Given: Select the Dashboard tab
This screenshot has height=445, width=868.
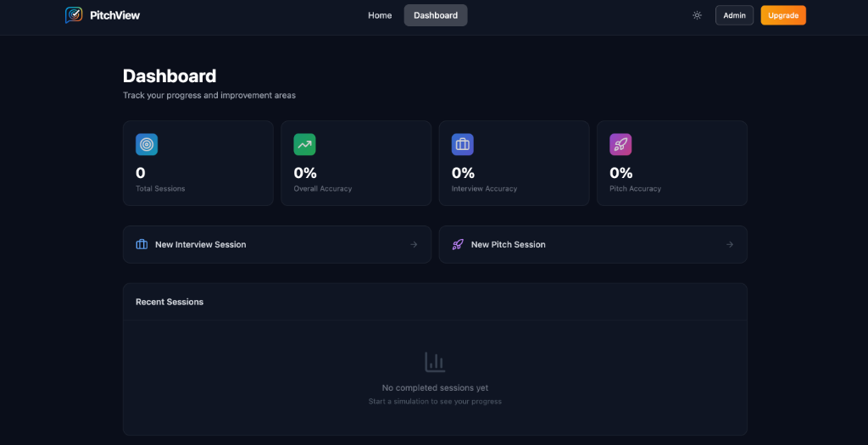Looking at the screenshot, I should pyautogui.click(x=436, y=15).
